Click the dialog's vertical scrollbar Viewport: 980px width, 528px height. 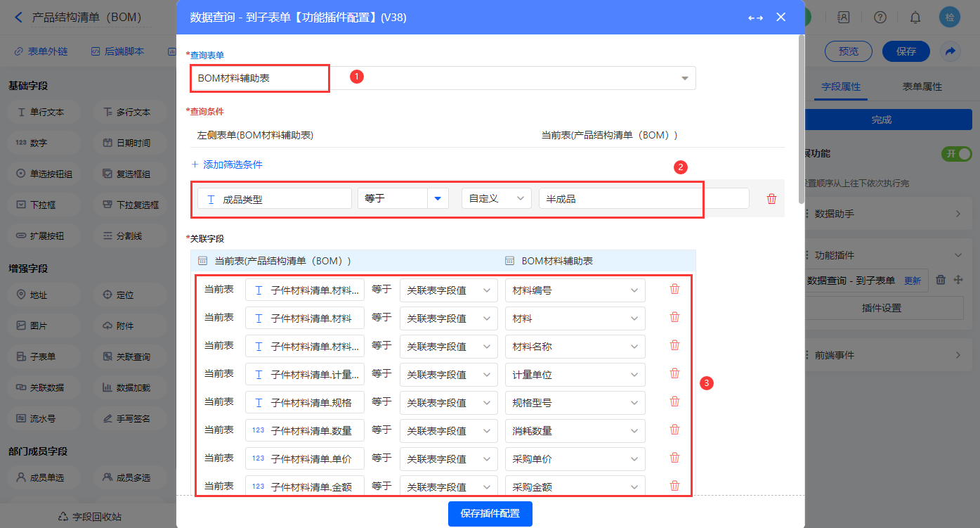coord(802,120)
